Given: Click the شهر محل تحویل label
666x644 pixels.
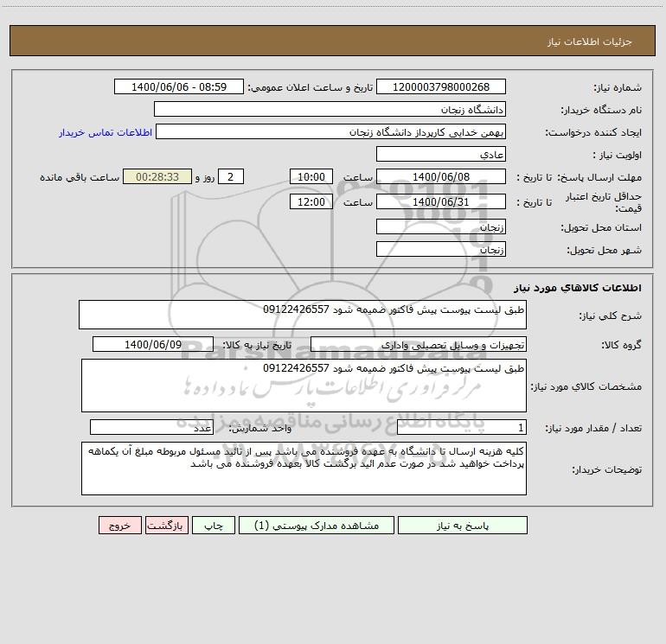Looking at the screenshot, I should pyautogui.click(x=605, y=250).
